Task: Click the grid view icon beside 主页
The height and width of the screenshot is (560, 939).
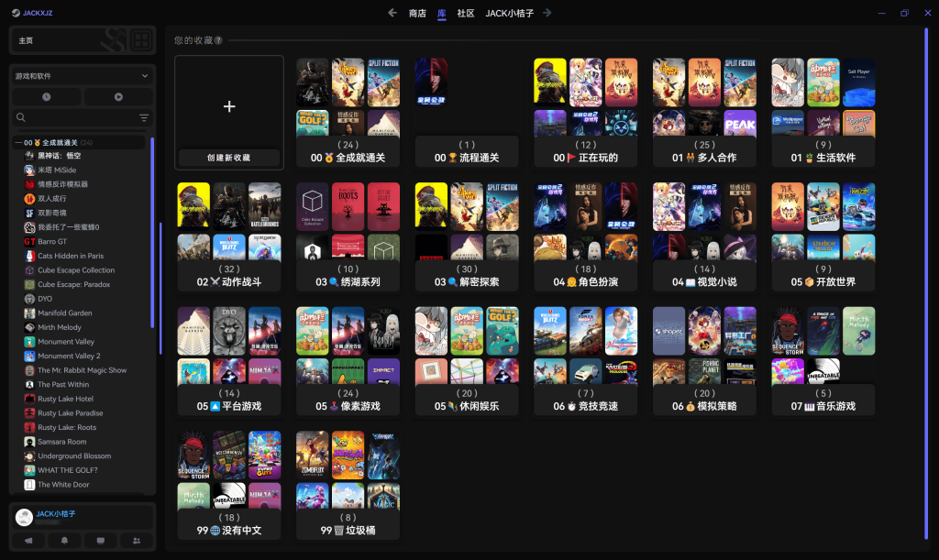Action: (140, 40)
